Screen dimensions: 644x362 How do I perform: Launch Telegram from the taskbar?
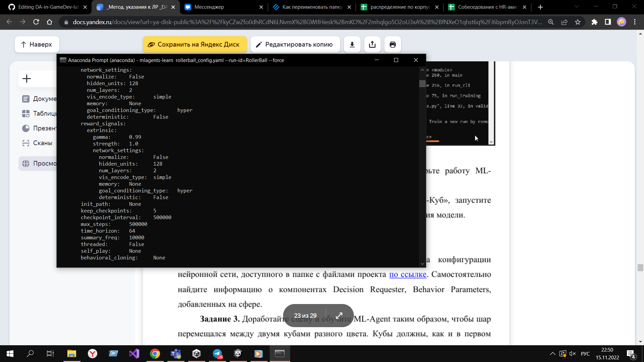click(x=218, y=354)
